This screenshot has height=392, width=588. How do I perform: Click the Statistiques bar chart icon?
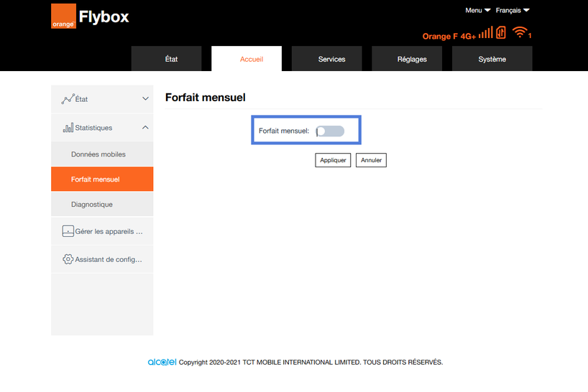[x=68, y=128]
